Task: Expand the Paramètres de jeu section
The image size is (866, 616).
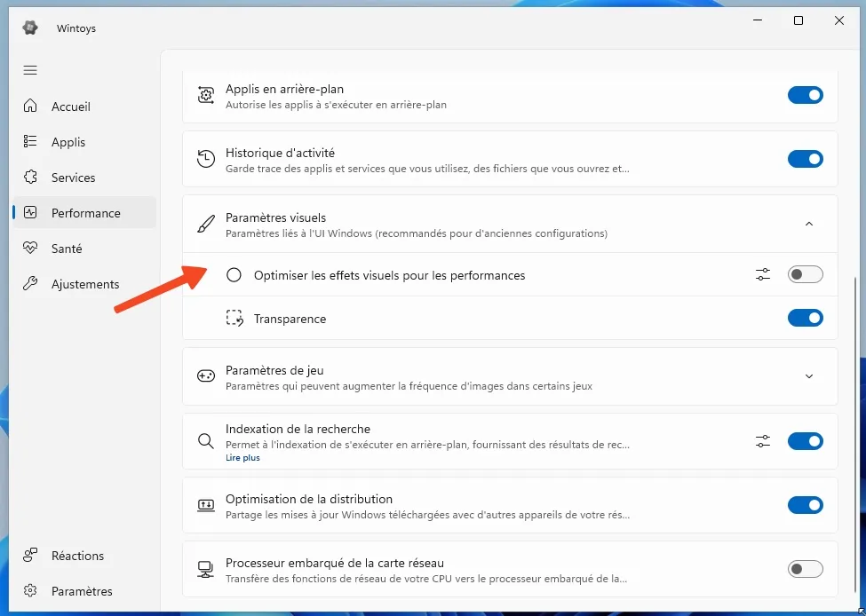Action: click(x=808, y=376)
